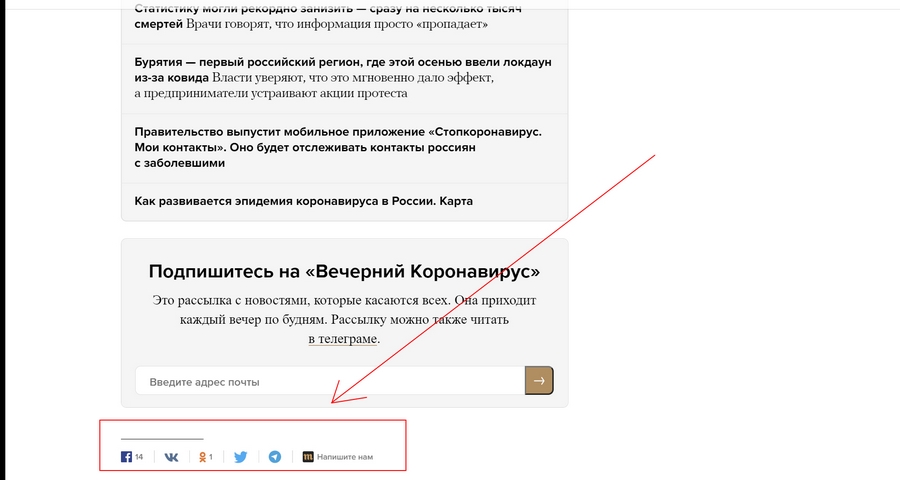Image resolution: width=900 pixels, height=480 pixels.
Task: Click the text 'Власти уверяют, что это мгновенно дало эффект'
Action: (x=353, y=78)
